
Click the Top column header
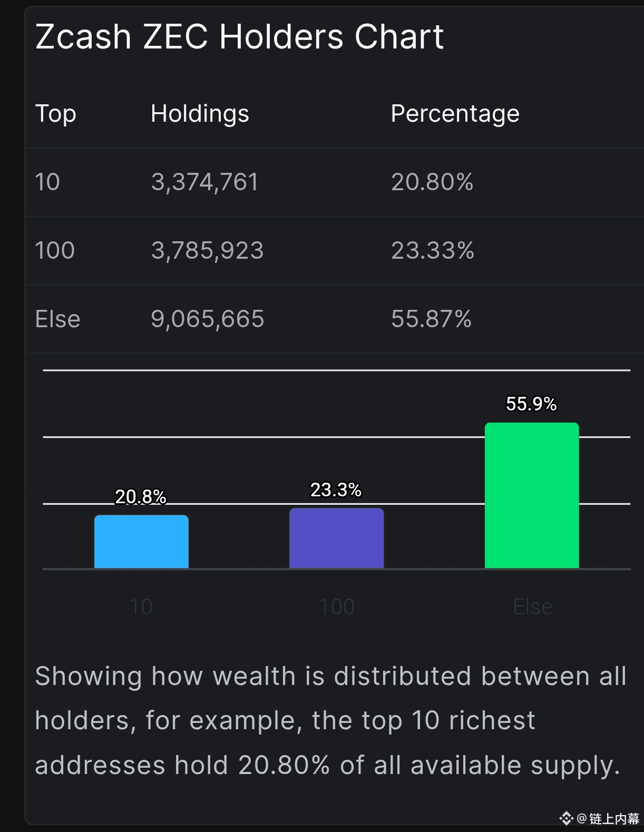click(55, 114)
